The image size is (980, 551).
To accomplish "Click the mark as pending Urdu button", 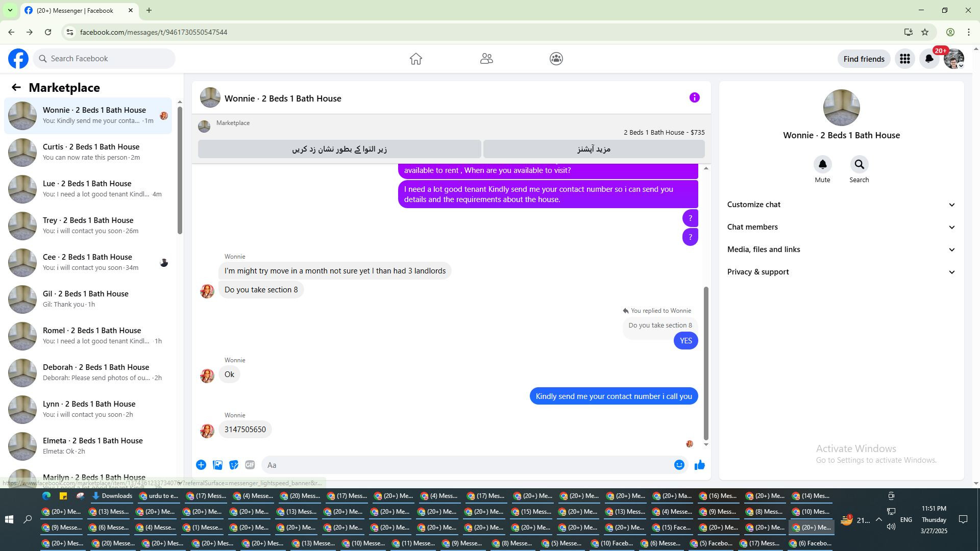I will (339, 149).
